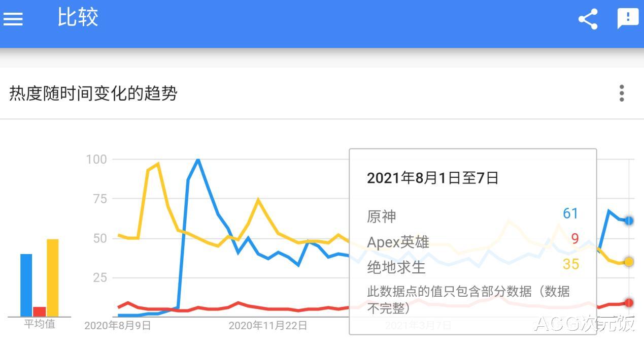Open the feedback icon at top right

628,19
